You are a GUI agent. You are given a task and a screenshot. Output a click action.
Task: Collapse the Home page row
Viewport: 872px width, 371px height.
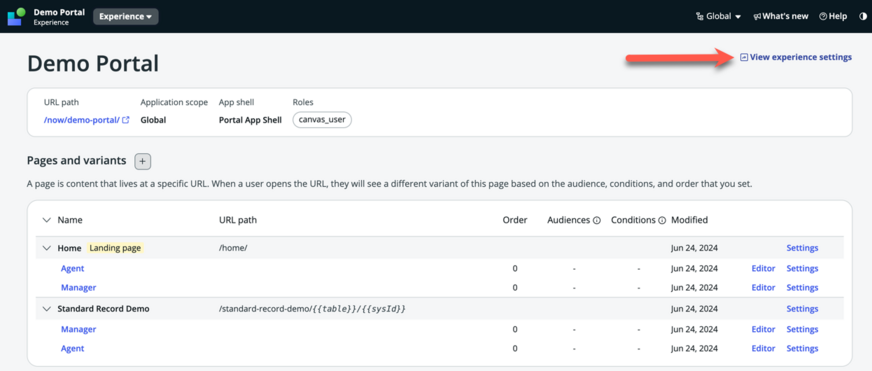tap(46, 248)
